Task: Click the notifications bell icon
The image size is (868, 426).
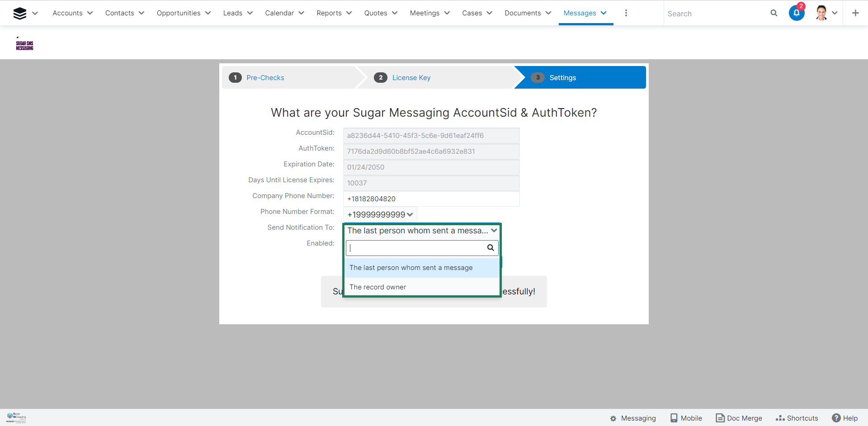Action: click(x=796, y=13)
